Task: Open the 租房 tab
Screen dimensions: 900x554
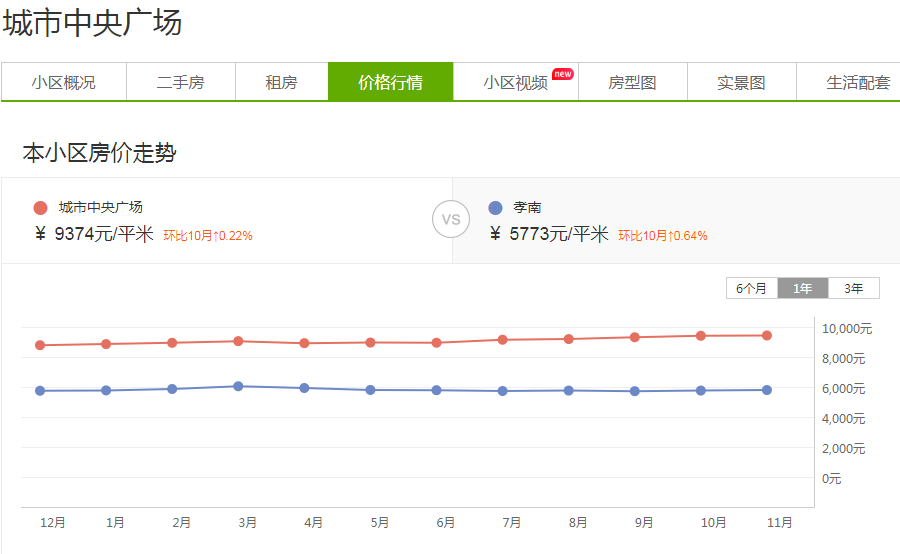Action: click(281, 83)
